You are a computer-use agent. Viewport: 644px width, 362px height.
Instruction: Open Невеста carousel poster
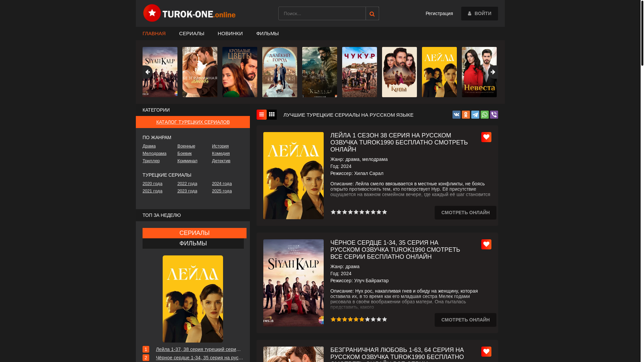(x=479, y=72)
